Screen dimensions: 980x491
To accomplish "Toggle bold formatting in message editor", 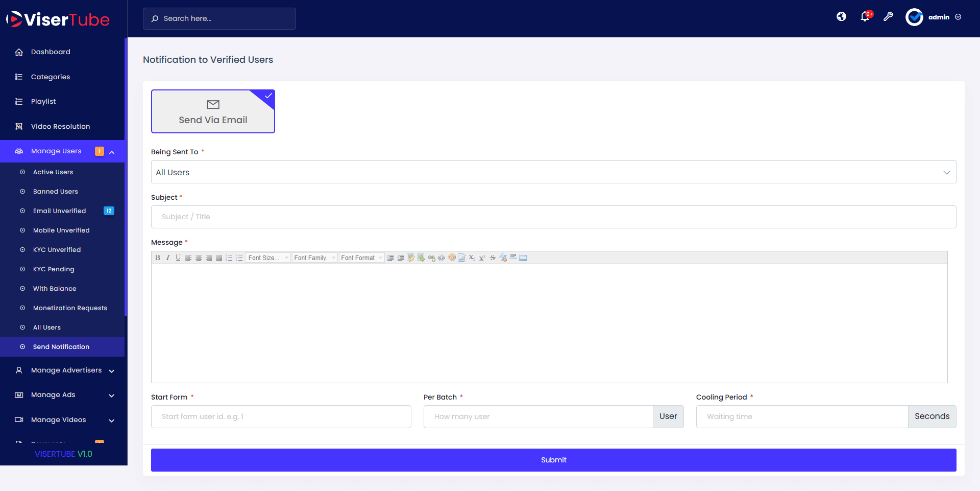I will coord(158,258).
